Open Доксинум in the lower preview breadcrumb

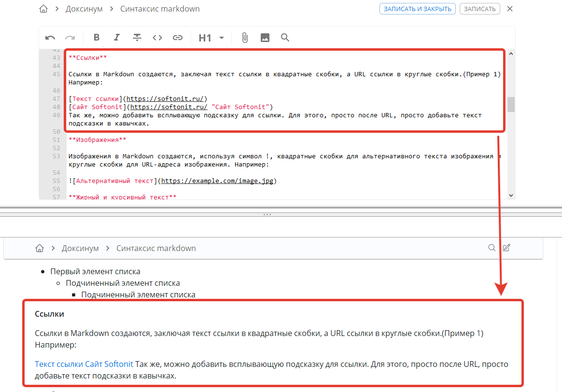[x=80, y=248]
